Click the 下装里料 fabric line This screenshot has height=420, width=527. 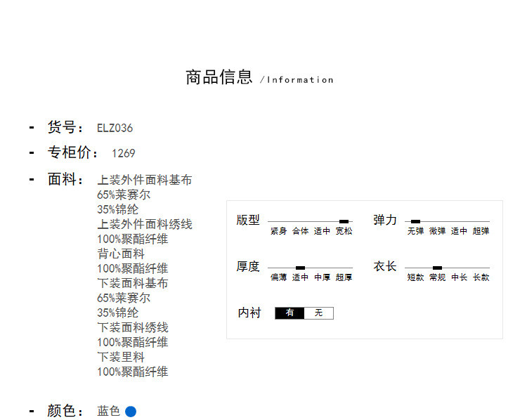(121, 357)
